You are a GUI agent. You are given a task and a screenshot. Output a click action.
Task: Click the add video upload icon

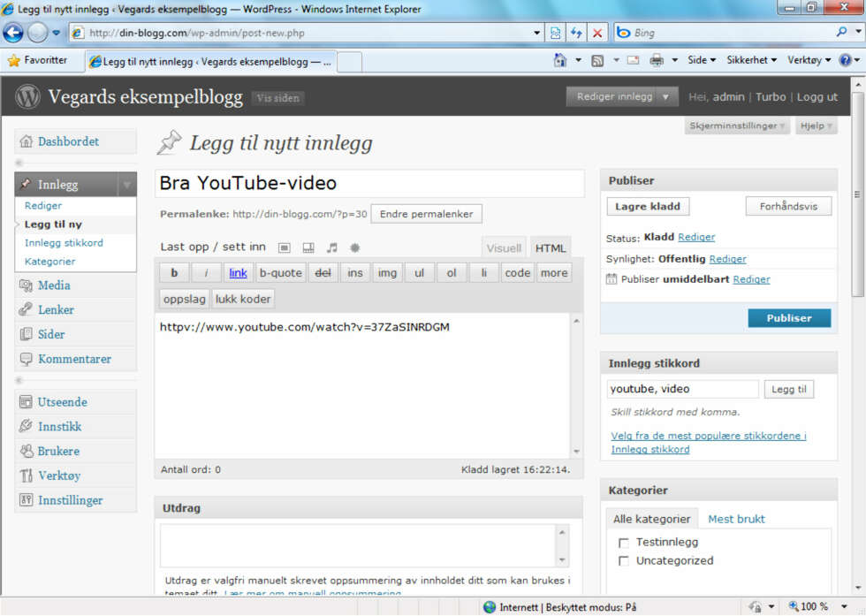(x=308, y=247)
